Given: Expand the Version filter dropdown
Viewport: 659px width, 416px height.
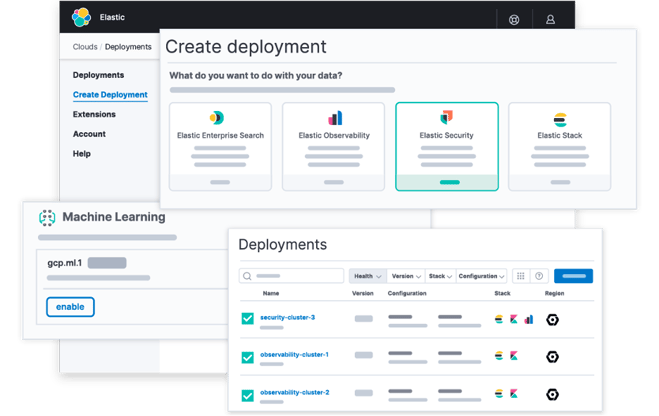Looking at the screenshot, I should 405,276.
